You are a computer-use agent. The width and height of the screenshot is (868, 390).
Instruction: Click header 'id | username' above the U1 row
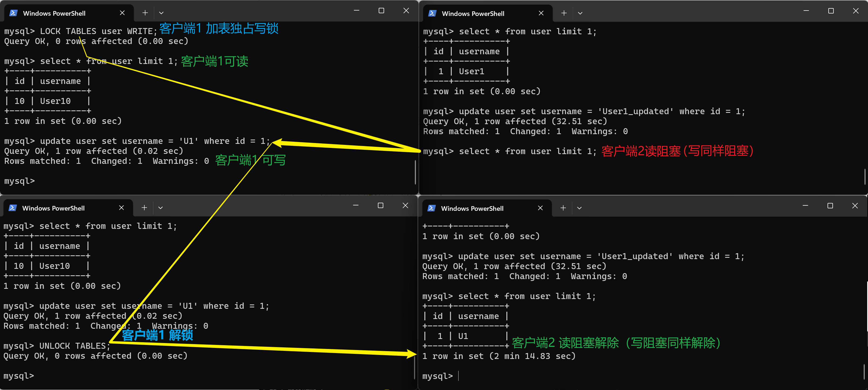pos(466,316)
